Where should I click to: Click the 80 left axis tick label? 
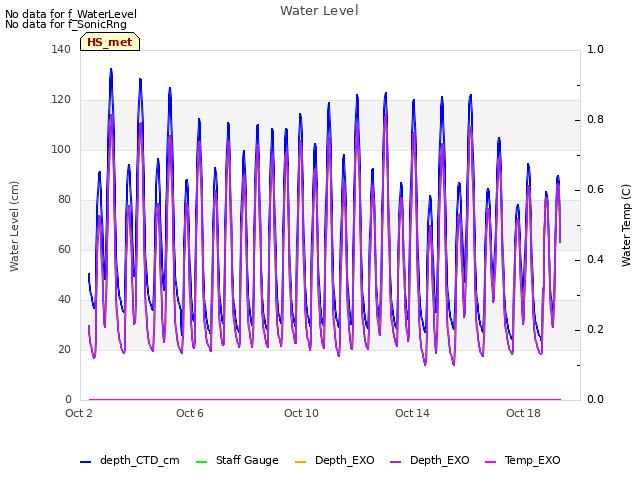[64, 200]
